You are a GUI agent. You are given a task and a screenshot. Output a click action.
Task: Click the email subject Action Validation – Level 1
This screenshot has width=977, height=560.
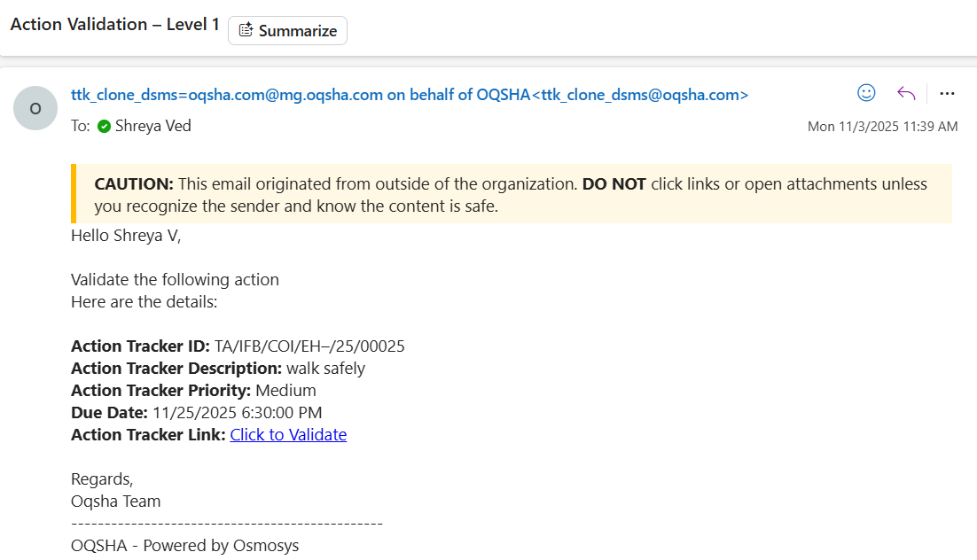pyautogui.click(x=114, y=25)
